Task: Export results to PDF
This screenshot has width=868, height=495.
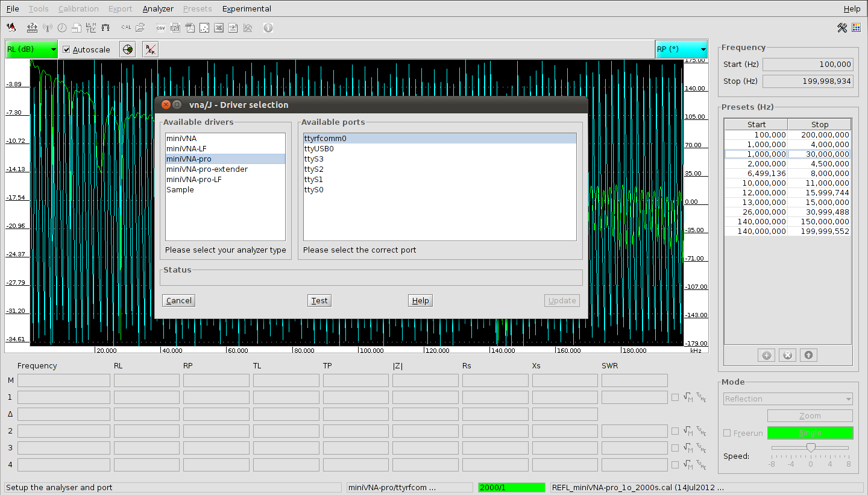Action: tap(190, 28)
